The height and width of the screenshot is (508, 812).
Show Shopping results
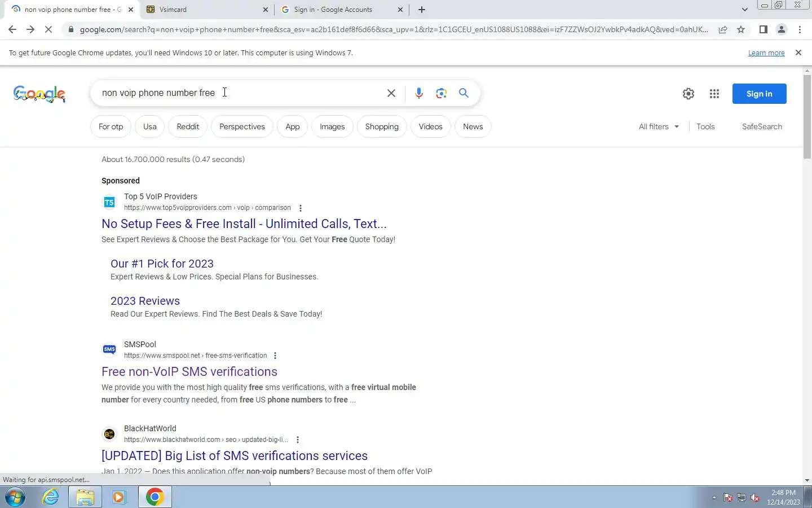[382, 126]
